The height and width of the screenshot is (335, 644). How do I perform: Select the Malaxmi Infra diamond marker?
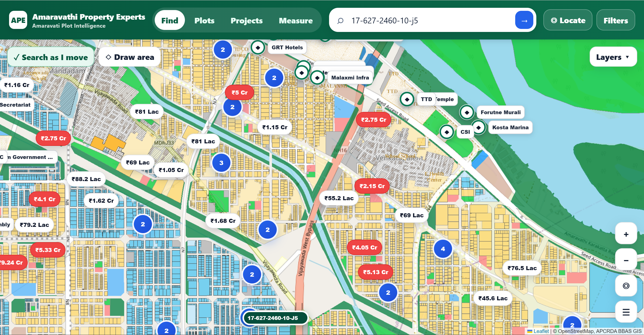coord(317,78)
